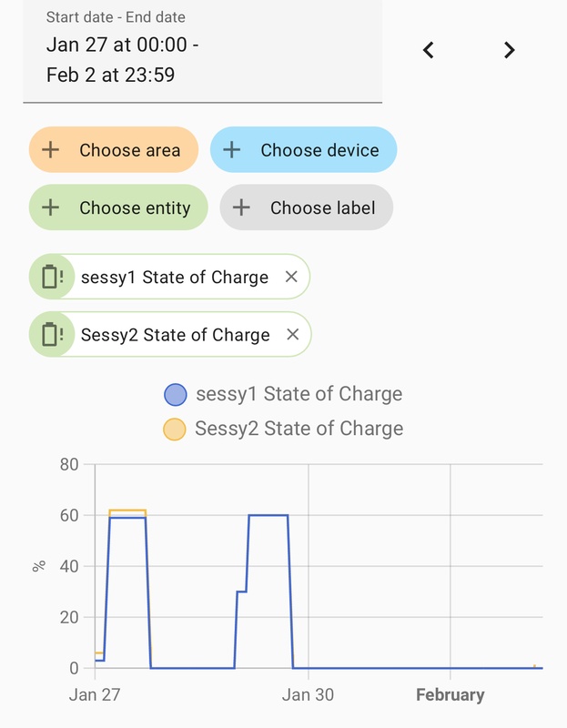
Task: Open the Choose device picker
Action: click(x=304, y=149)
